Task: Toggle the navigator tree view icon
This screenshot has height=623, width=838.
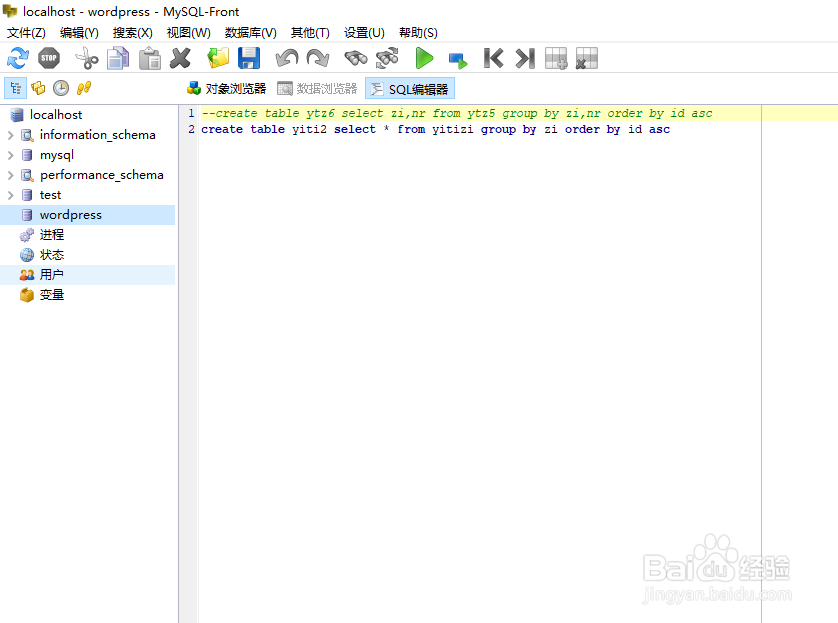Action: click(x=15, y=88)
